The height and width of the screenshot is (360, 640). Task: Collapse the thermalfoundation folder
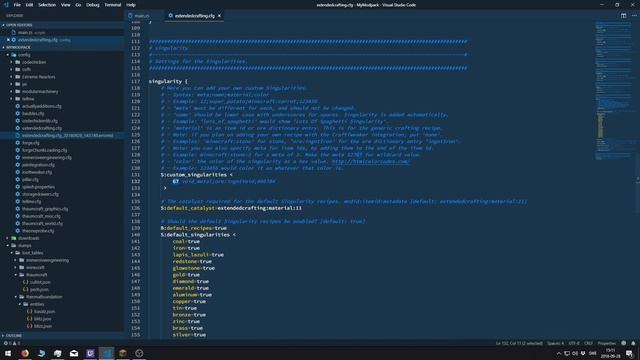[44, 297]
